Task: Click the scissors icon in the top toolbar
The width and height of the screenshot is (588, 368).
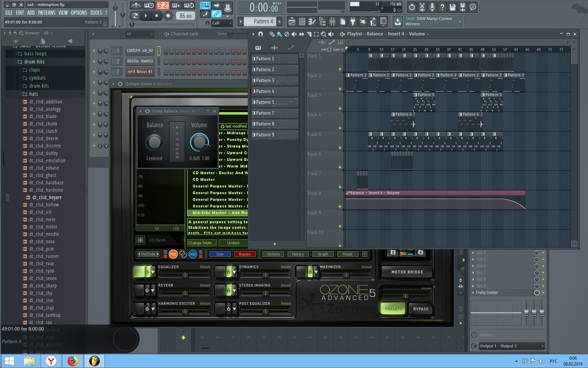Action: (x=422, y=7)
